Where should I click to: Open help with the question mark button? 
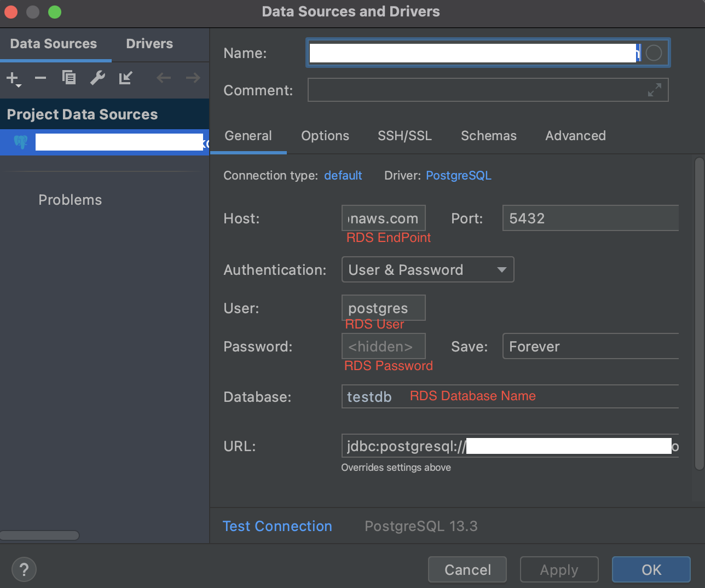click(24, 569)
